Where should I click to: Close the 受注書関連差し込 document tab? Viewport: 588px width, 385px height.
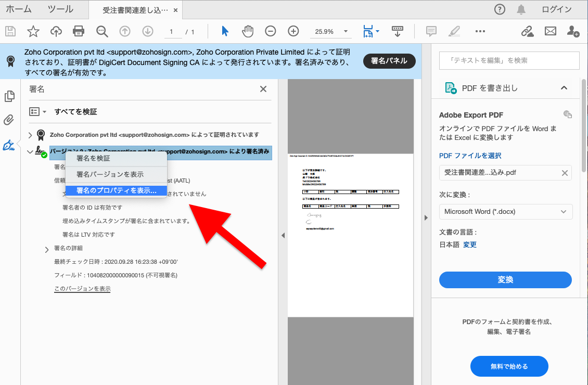click(175, 10)
